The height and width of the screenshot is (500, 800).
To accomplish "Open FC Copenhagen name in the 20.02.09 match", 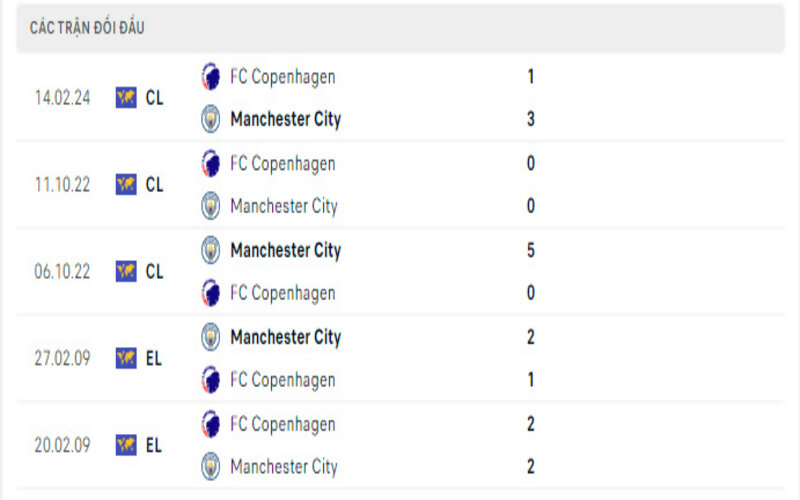I will [282, 424].
